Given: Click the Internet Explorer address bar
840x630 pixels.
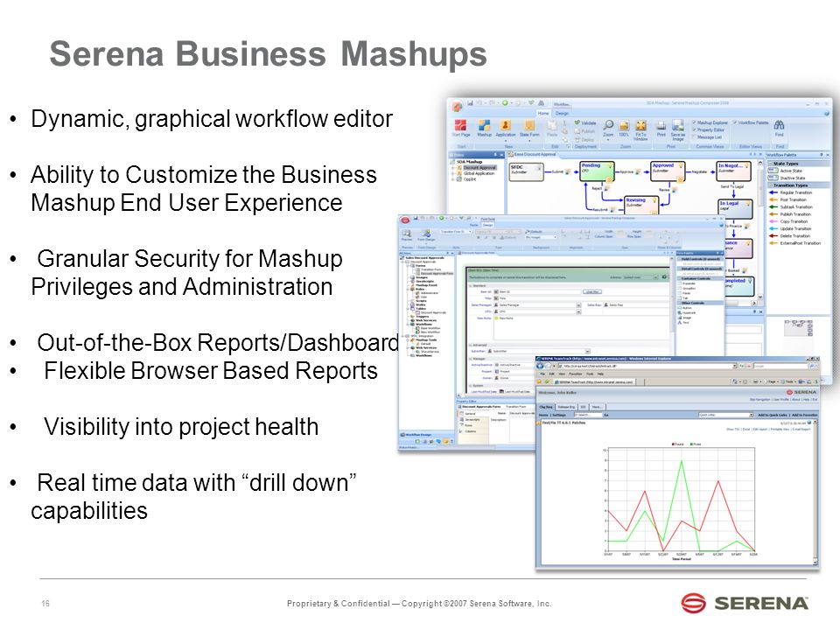Looking at the screenshot, I should (646, 366).
